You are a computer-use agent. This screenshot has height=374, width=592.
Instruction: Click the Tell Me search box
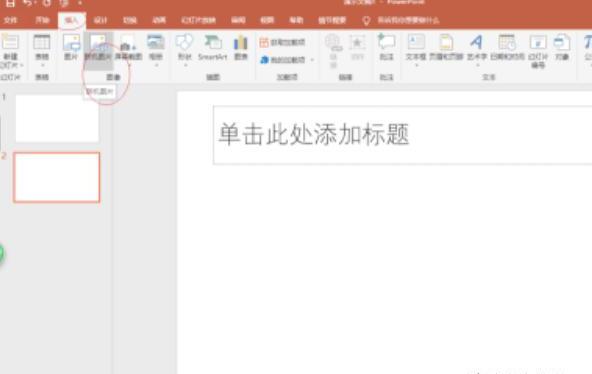click(x=409, y=20)
